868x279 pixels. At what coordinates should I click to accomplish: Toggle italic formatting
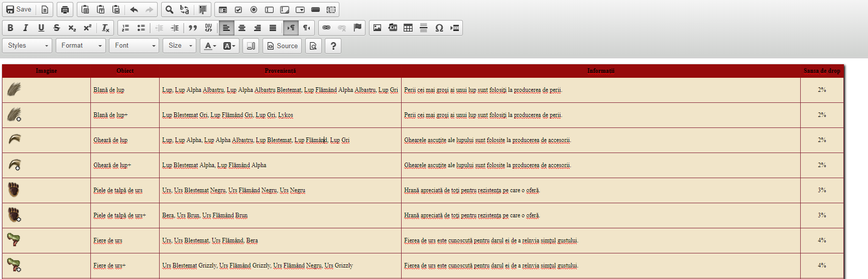(26, 28)
